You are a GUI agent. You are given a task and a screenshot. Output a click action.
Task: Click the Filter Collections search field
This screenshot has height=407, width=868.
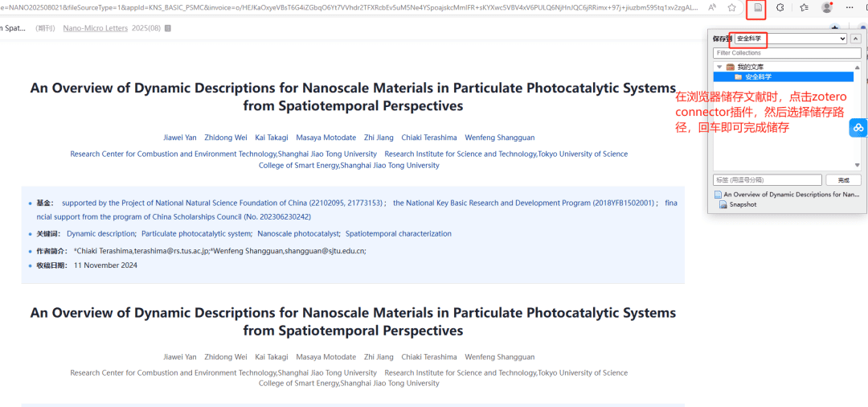787,53
